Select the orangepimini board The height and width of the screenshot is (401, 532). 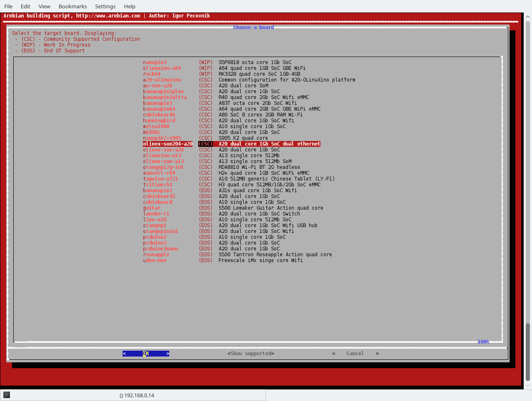219,231
